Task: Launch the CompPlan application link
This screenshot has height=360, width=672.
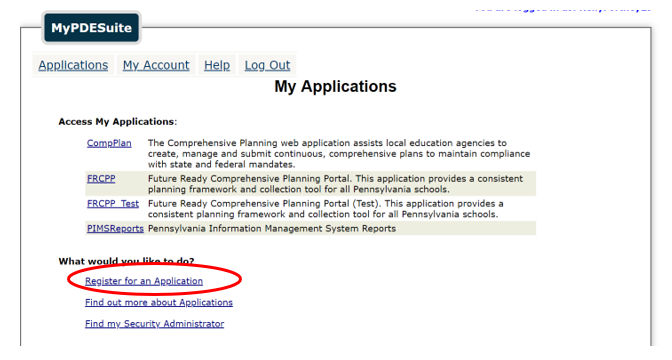Action: click(109, 143)
